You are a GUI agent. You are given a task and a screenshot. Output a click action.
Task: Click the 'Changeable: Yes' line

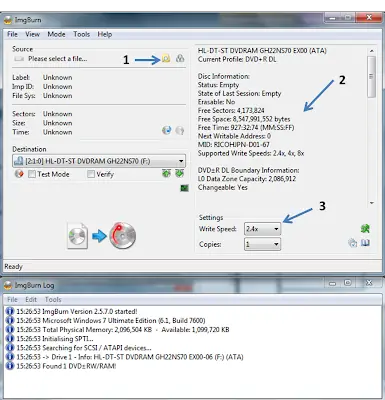(x=223, y=187)
